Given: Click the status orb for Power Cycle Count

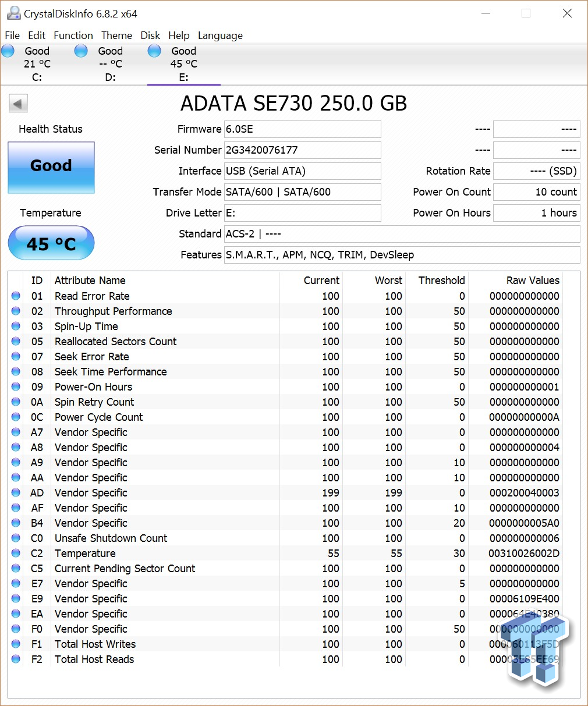Looking at the screenshot, I should tap(16, 417).
